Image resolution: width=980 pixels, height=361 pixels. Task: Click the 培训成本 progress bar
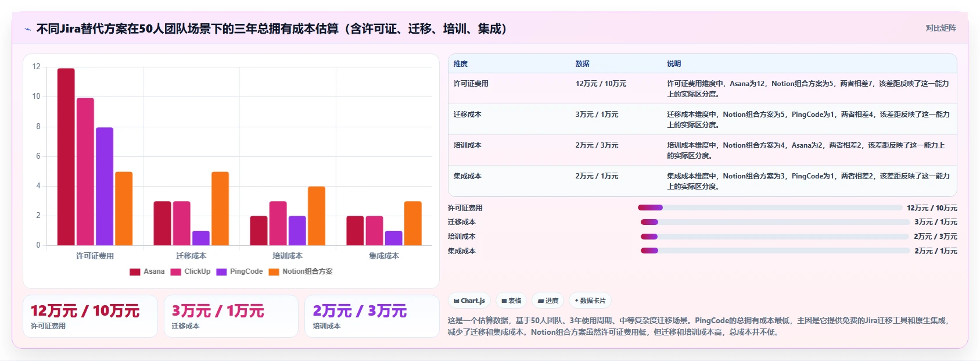(x=774, y=237)
